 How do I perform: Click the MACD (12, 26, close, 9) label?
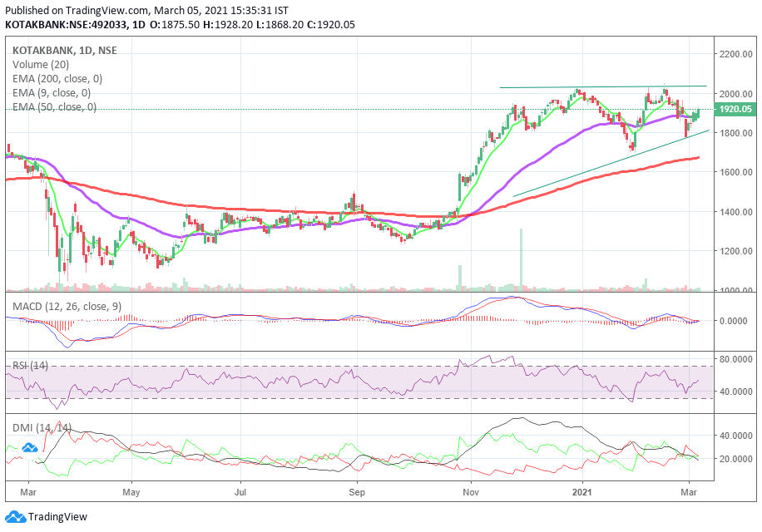pyautogui.click(x=67, y=306)
